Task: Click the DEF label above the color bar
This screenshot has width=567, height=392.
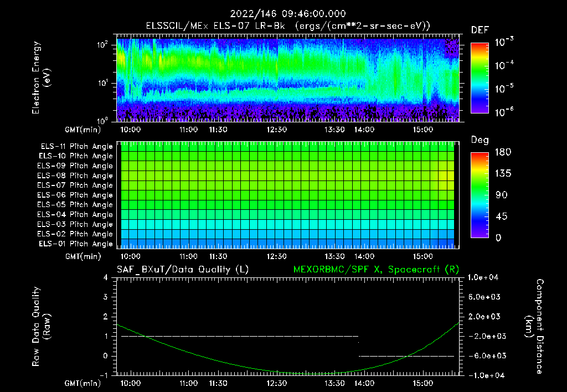Action: point(479,30)
